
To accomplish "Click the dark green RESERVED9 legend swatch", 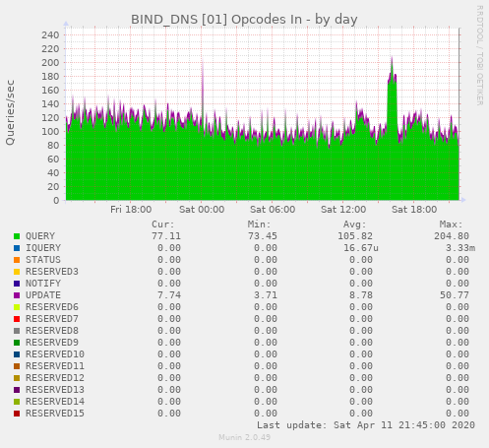I will (x=17, y=343).
